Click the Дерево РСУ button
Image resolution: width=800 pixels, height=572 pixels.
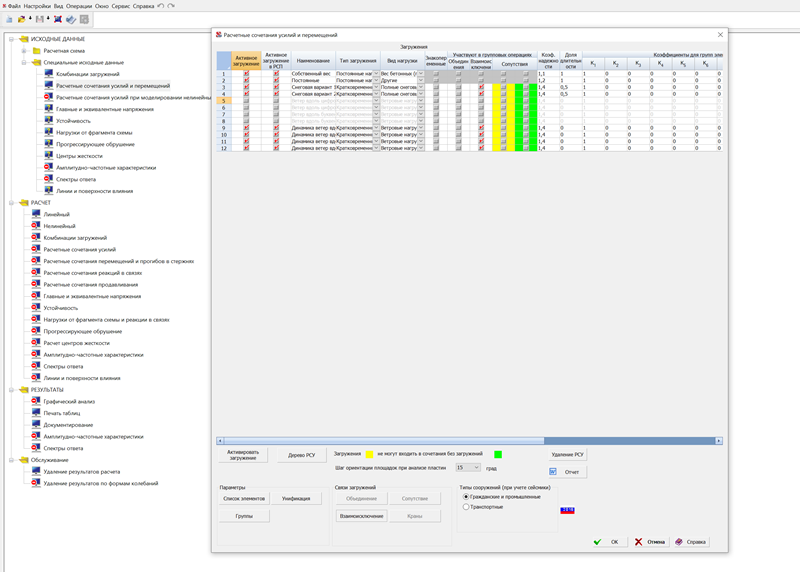coord(302,455)
